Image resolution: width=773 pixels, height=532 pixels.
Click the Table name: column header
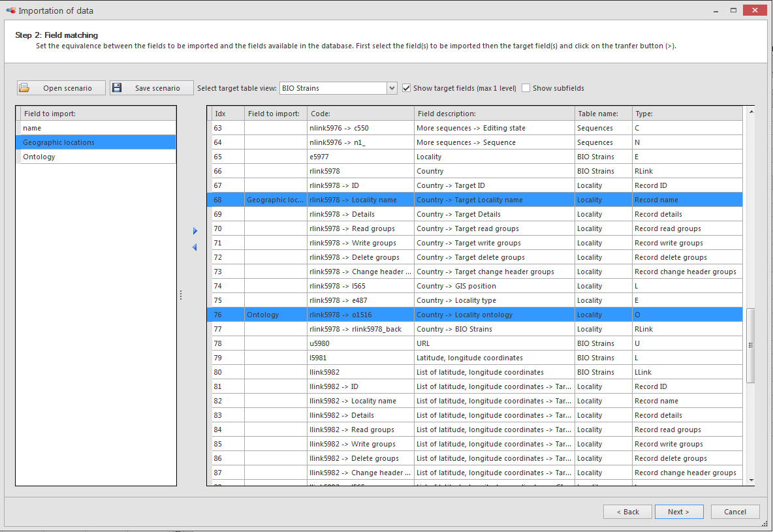[603, 114]
